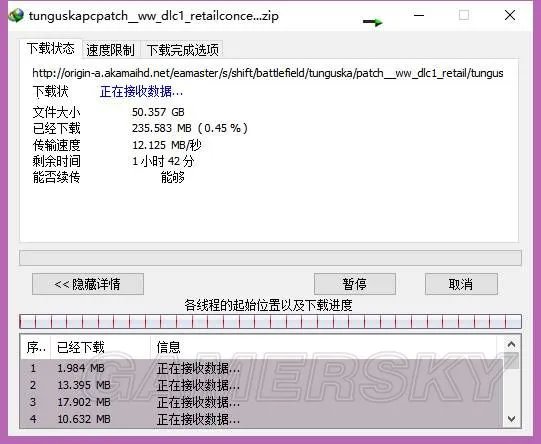The image size is (541, 444).
Task: Click the download URL text
Action: click(268, 73)
